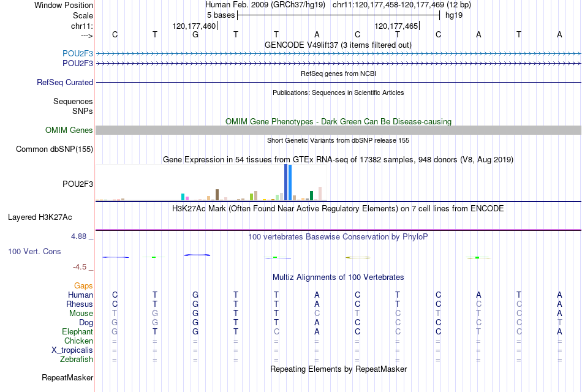
Task: Click the GENCODE V49lift37 track title
Action: pyautogui.click(x=338, y=45)
